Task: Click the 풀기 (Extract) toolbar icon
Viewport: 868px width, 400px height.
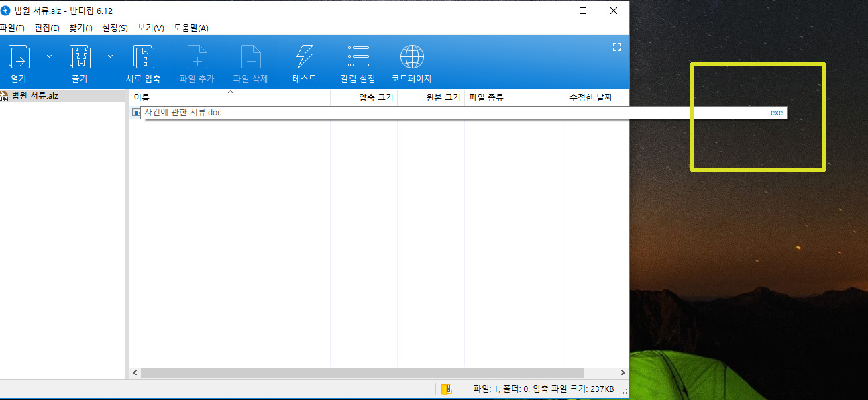Action: point(80,57)
